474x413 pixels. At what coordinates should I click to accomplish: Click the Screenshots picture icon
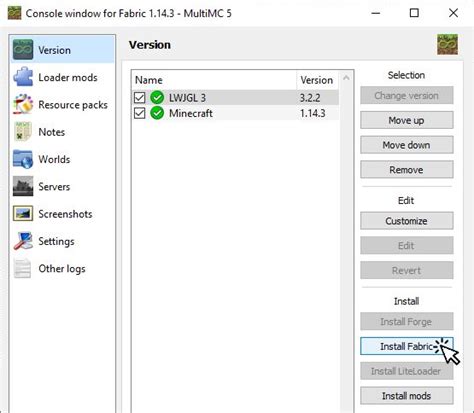(x=23, y=214)
